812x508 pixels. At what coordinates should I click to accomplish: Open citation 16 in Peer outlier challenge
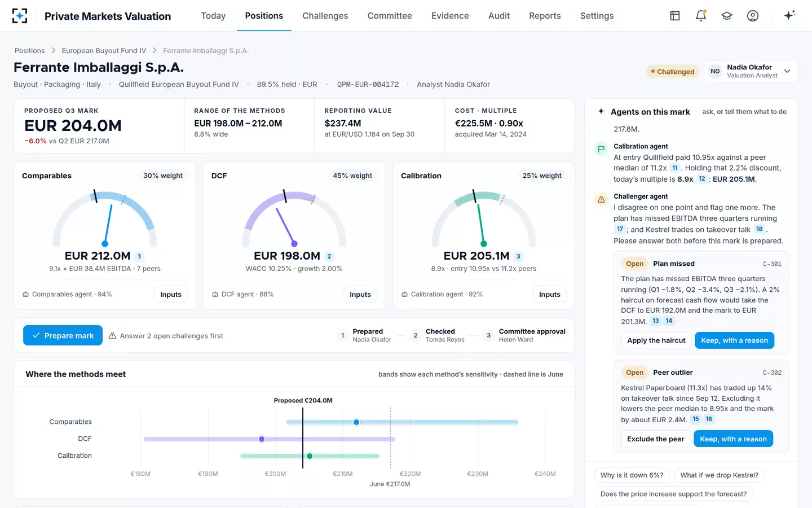tap(709, 419)
